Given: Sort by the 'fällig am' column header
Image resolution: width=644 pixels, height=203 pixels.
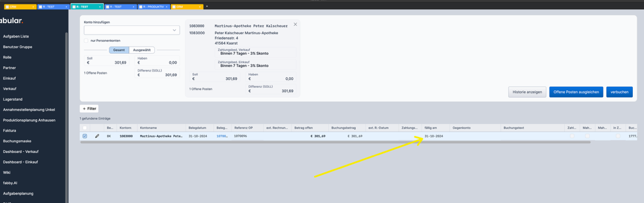Looking at the screenshot, I should tap(430, 128).
